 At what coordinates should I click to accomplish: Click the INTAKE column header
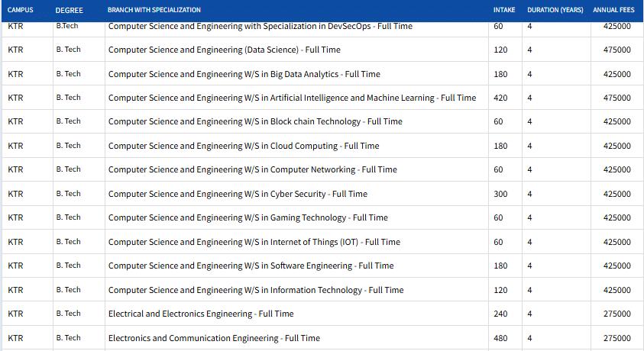pos(504,10)
